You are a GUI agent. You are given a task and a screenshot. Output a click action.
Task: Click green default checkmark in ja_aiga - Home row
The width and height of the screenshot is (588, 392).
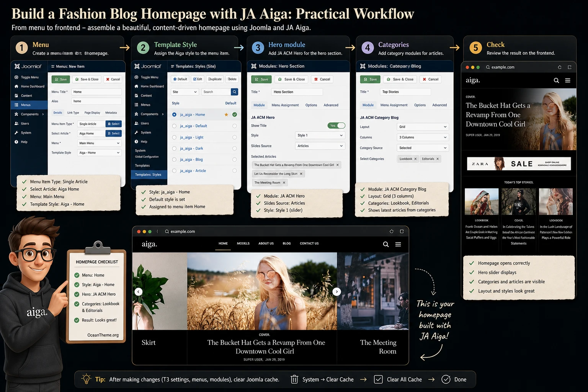click(x=235, y=114)
